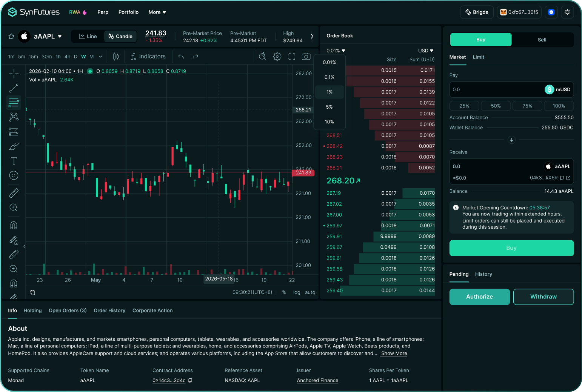Click Show More in About text
582x392 pixels.
pyautogui.click(x=394, y=354)
